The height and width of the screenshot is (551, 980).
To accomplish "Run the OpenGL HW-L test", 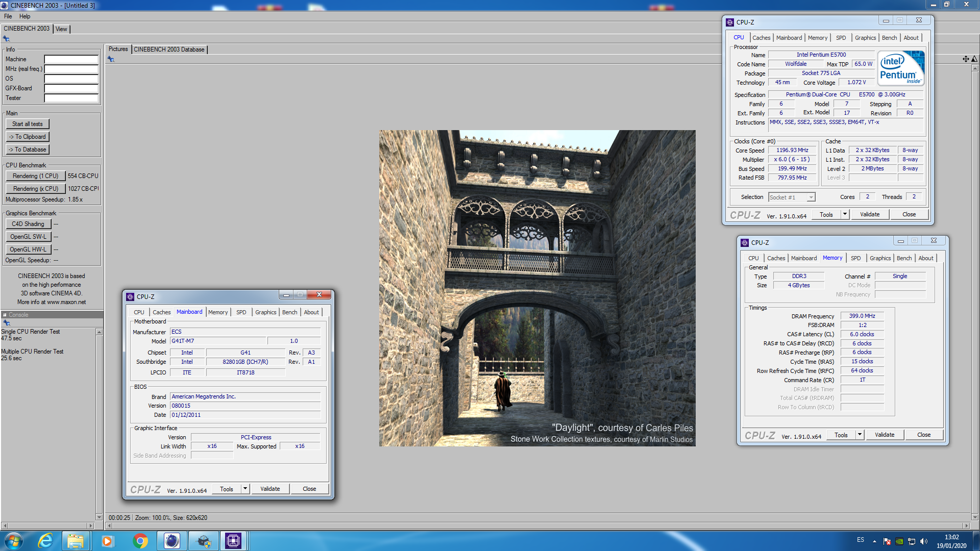I will pos(28,249).
